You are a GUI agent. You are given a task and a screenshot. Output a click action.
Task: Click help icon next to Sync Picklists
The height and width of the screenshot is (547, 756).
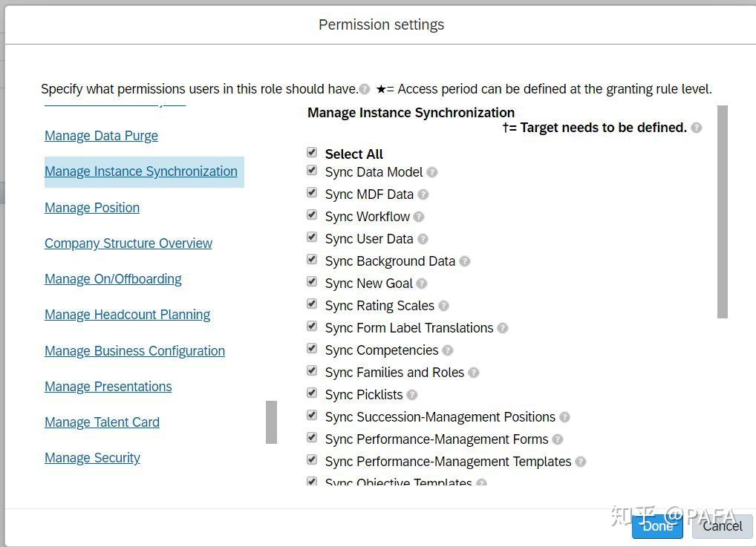pyautogui.click(x=411, y=395)
